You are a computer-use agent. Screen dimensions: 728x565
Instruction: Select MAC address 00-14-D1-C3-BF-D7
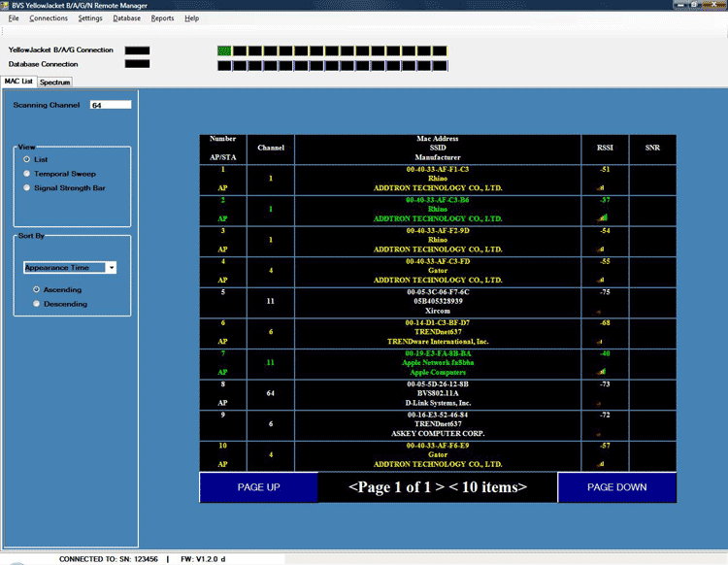tap(438, 322)
